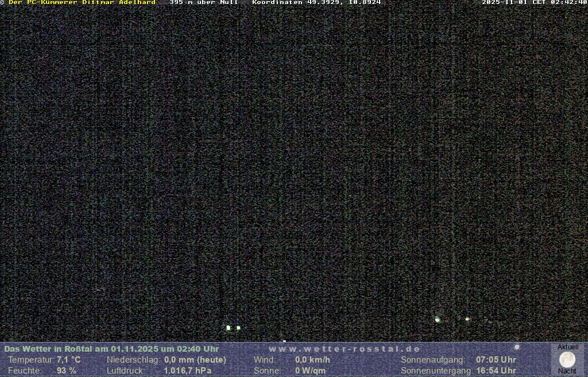Click the bright light at lower right
588x377 pixels.
point(438,319)
